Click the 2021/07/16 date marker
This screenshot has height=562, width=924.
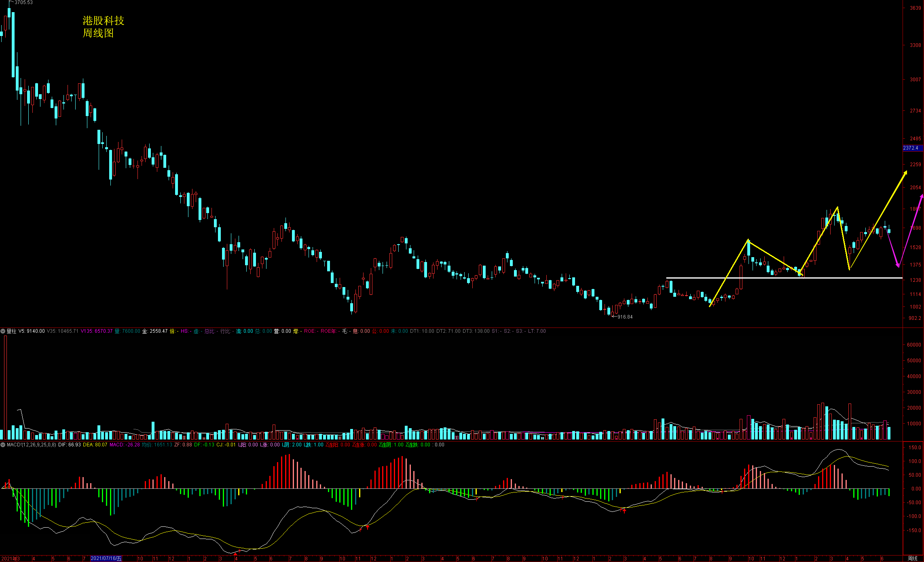point(106,558)
